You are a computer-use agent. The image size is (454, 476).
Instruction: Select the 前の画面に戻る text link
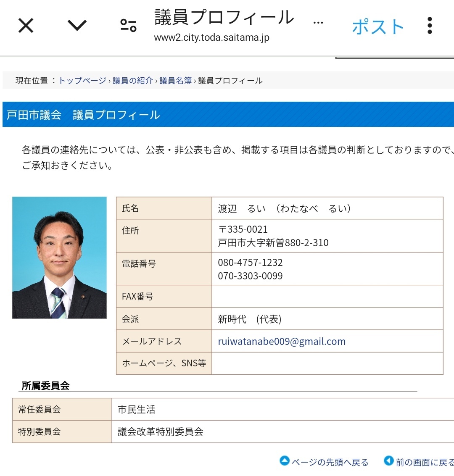425,462
